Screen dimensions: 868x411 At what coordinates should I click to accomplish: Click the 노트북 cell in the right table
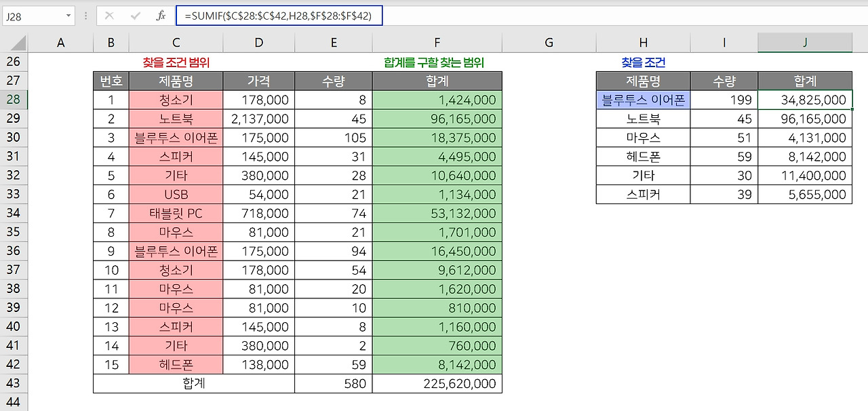point(644,119)
